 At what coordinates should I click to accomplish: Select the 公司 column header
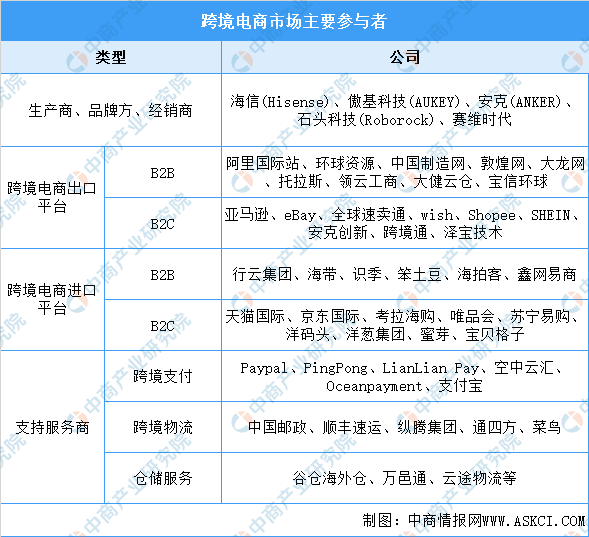click(x=405, y=57)
